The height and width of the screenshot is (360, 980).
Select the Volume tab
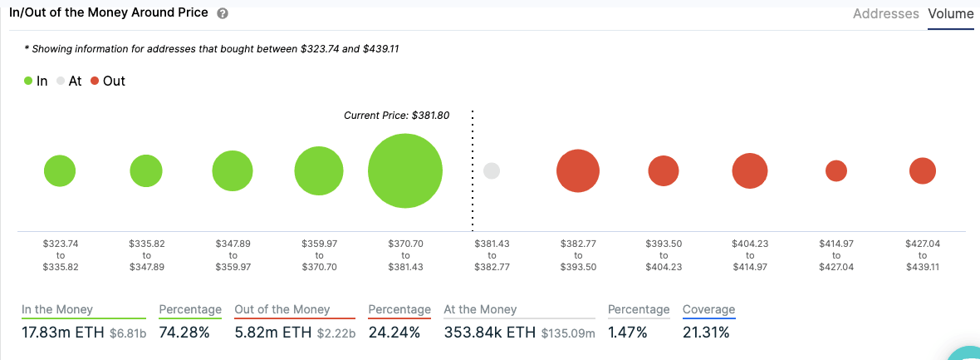click(951, 14)
